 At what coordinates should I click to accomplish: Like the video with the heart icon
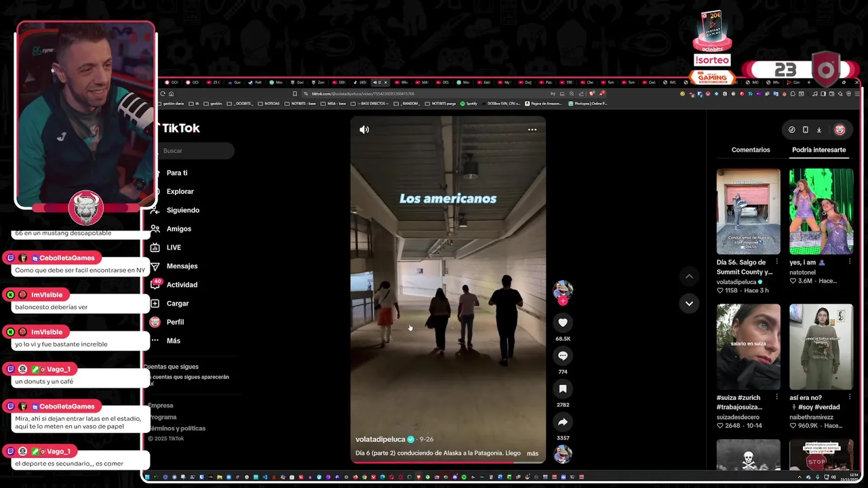tap(563, 323)
